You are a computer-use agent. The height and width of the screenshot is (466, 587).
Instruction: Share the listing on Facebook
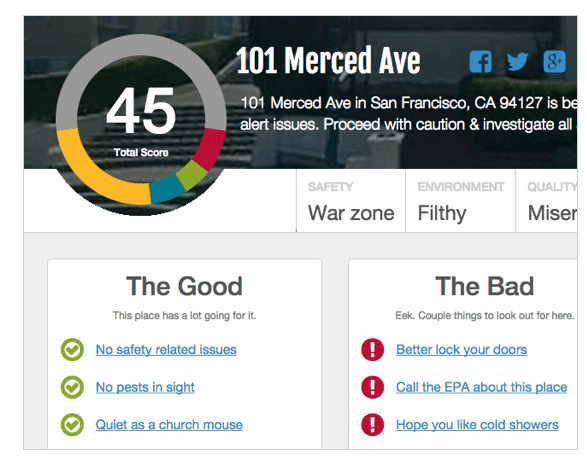(x=480, y=62)
